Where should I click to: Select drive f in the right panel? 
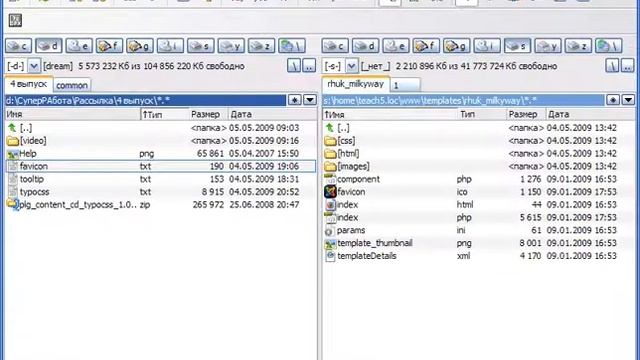426,46
